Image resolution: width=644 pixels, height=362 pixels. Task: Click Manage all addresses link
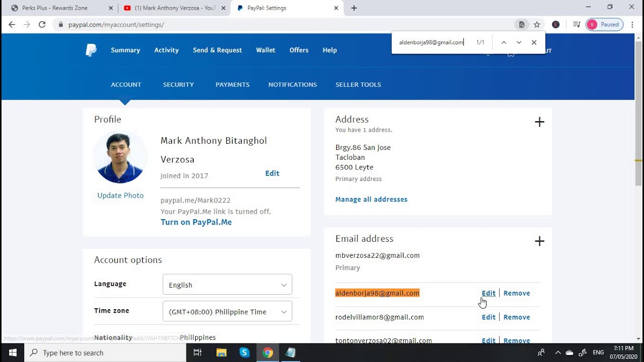click(x=371, y=199)
